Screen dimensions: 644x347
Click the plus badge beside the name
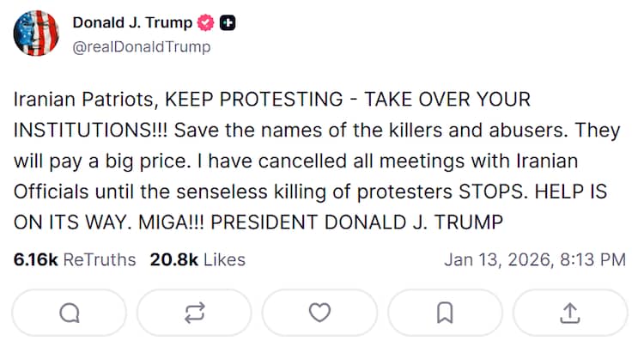point(228,23)
